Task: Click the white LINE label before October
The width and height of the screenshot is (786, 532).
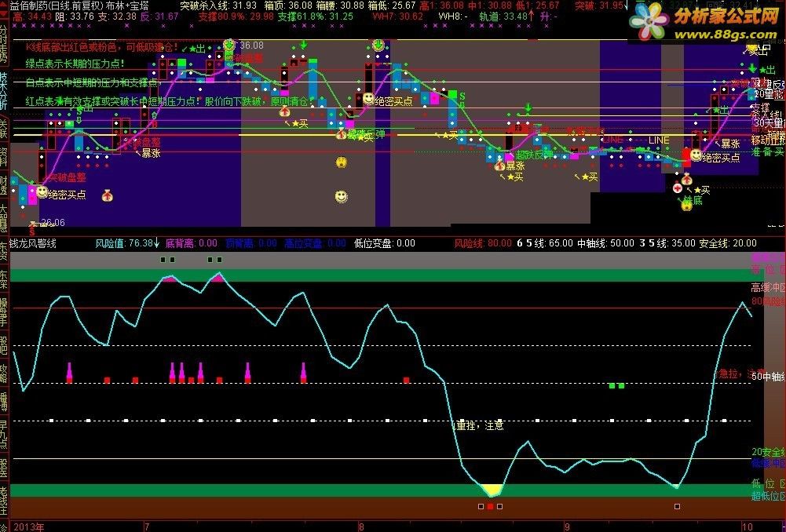Action: pos(659,140)
